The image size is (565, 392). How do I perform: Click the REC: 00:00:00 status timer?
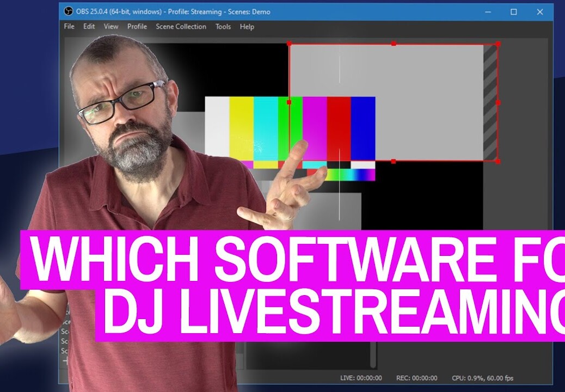tap(416, 378)
